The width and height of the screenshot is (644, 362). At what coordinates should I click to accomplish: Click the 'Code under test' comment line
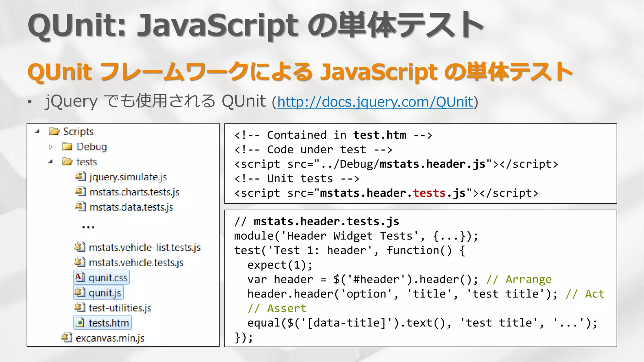(x=314, y=150)
